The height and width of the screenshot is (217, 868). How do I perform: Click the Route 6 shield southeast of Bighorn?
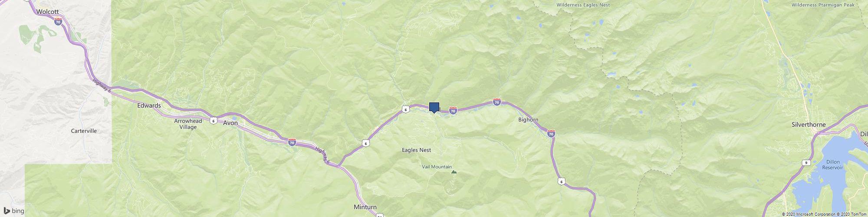click(x=561, y=181)
